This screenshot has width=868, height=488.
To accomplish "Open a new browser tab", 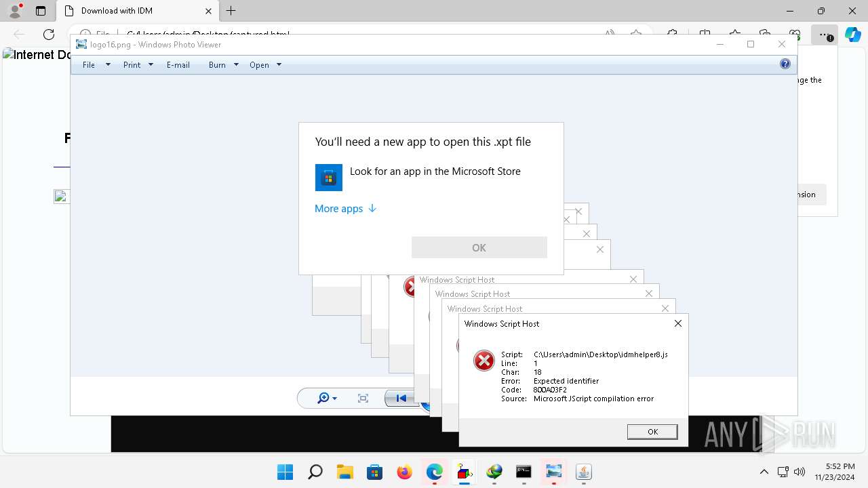I will coord(231,11).
